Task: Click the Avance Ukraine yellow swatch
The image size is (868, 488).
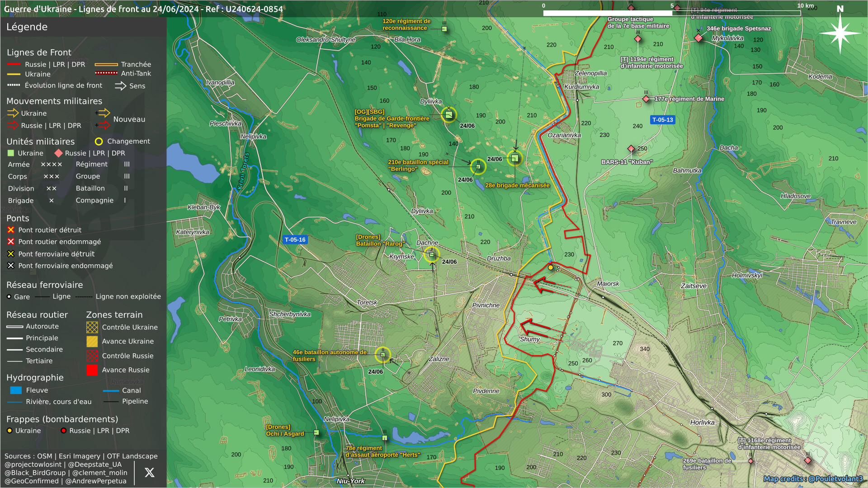Action: point(92,342)
